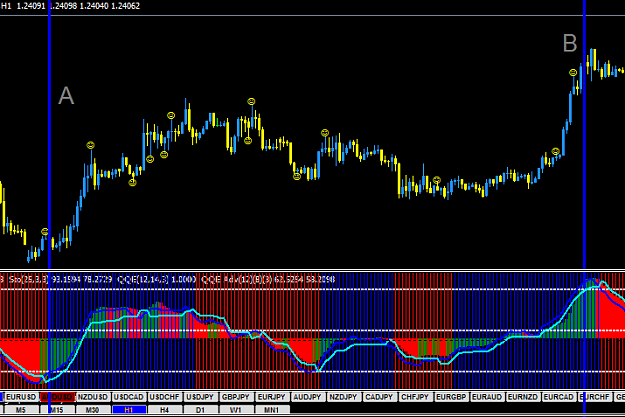Click the QQE Adv(12)(8)(3) indicator label
The height and width of the screenshot is (417, 625).
[237, 279]
